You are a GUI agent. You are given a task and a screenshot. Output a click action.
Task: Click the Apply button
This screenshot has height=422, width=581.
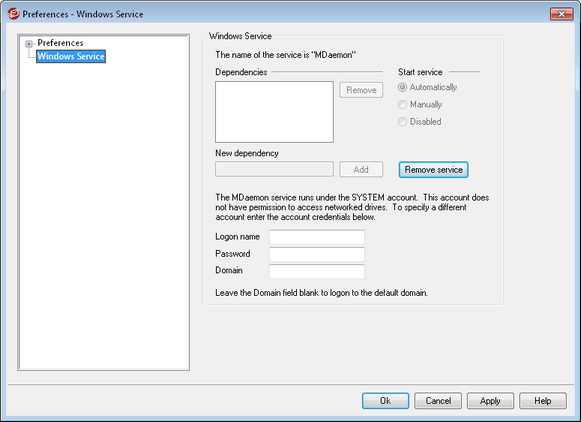tap(490, 401)
